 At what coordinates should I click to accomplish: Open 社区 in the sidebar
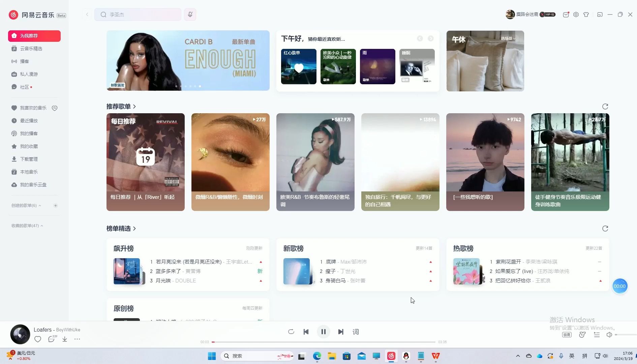coord(25,87)
